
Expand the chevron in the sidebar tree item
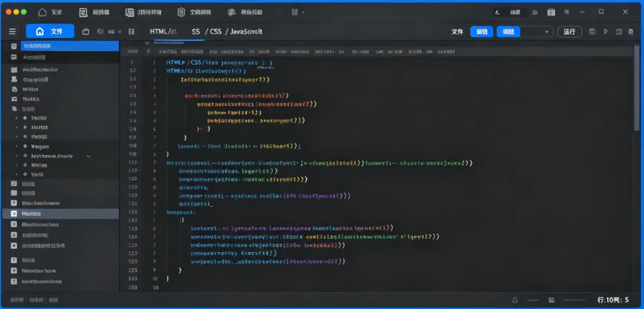click(88, 156)
